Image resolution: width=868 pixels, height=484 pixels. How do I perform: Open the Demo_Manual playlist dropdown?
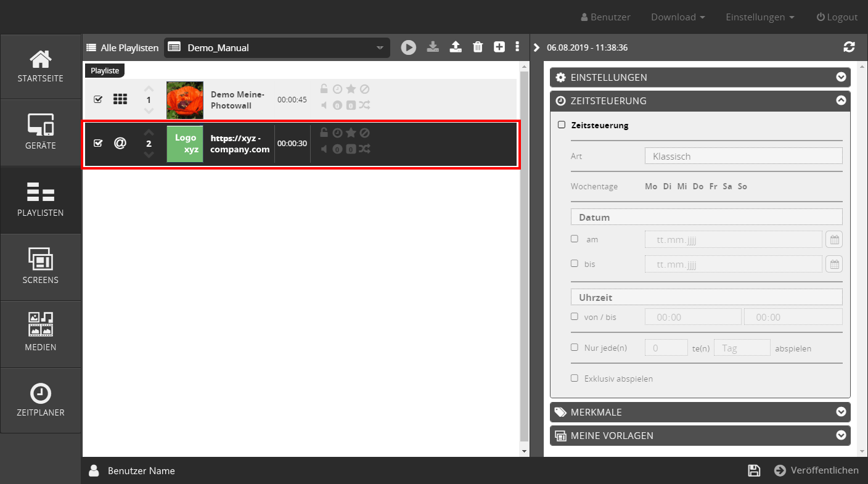(277, 47)
